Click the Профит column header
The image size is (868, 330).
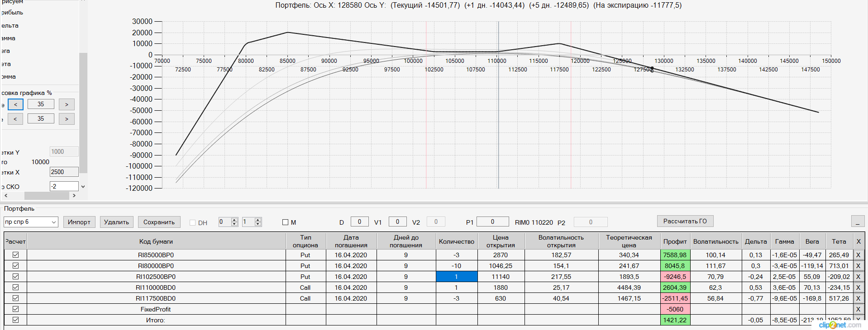(x=675, y=241)
